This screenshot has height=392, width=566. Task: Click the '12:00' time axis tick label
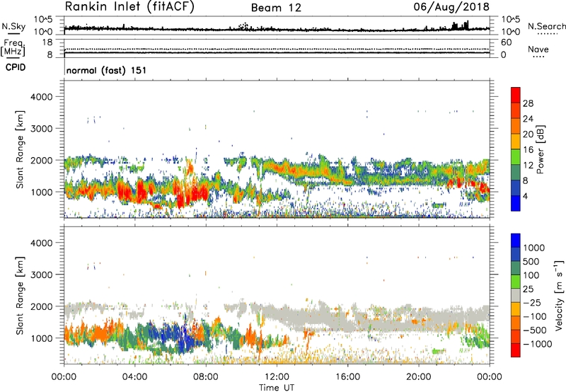277,377
